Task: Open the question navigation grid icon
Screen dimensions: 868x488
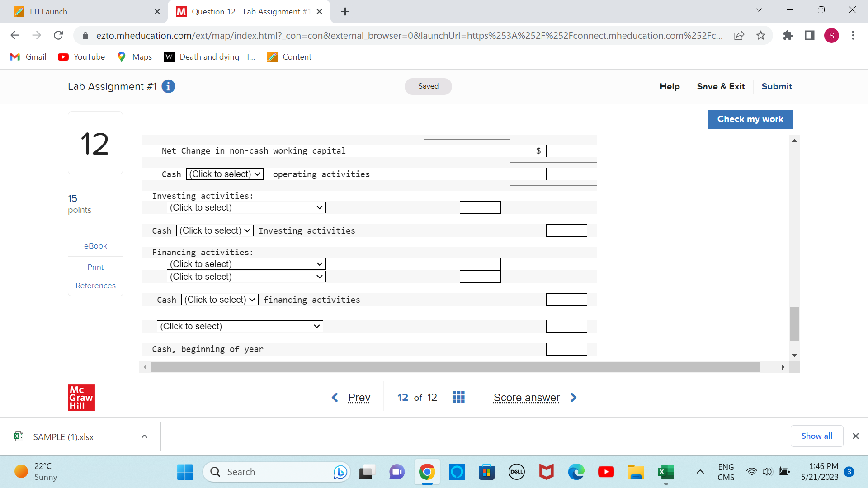Action: pos(458,397)
